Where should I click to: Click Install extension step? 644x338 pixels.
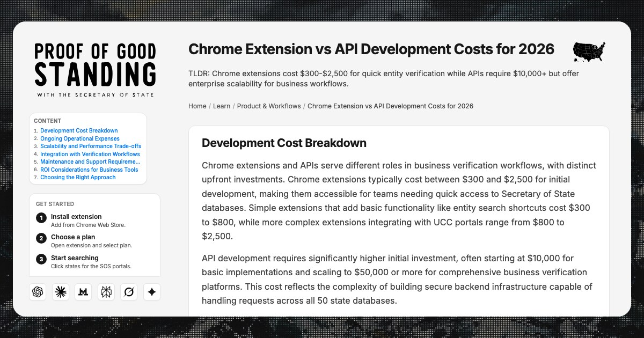tap(76, 217)
